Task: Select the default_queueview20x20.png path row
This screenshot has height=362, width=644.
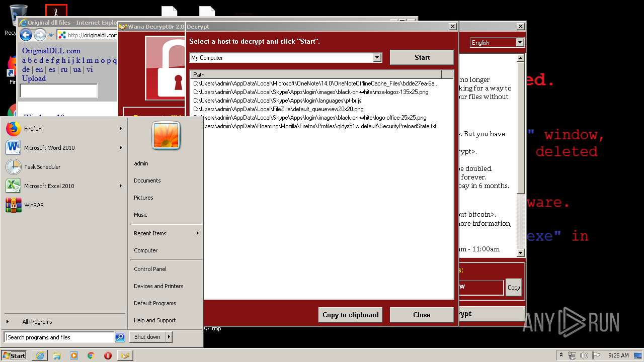Action: 278,109
